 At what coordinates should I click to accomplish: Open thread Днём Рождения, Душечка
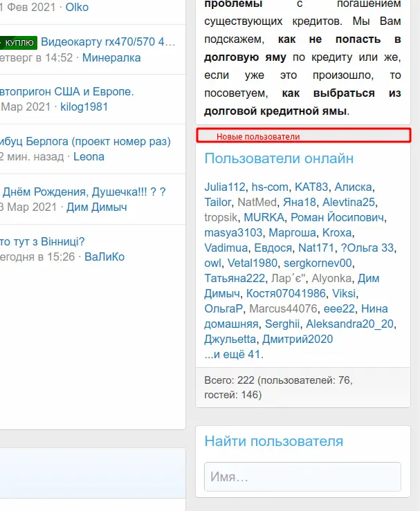[x=83, y=192]
